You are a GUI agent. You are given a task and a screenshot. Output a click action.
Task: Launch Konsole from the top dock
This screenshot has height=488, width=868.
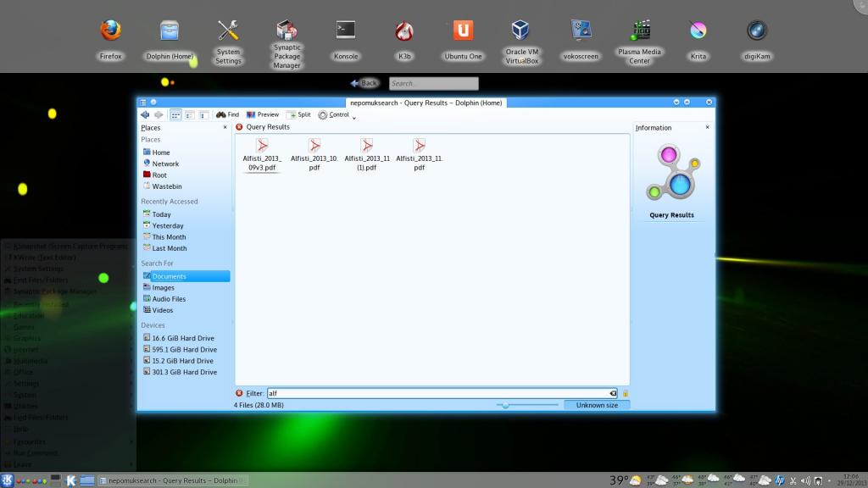tap(345, 40)
